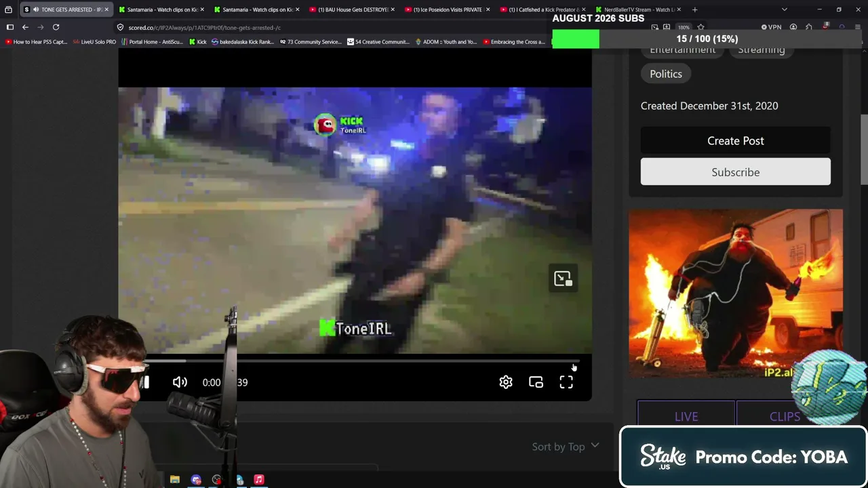Click the Created December 31st, 2020 text

(709, 106)
